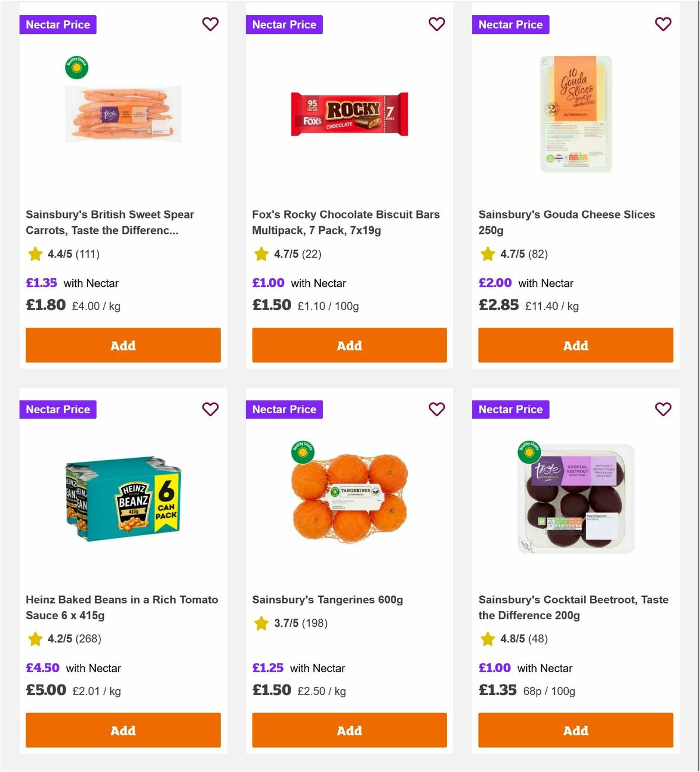Toggle favorite heart on tangerines card
Image resolution: width=700 pixels, height=772 pixels.
click(x=436, y=409)
